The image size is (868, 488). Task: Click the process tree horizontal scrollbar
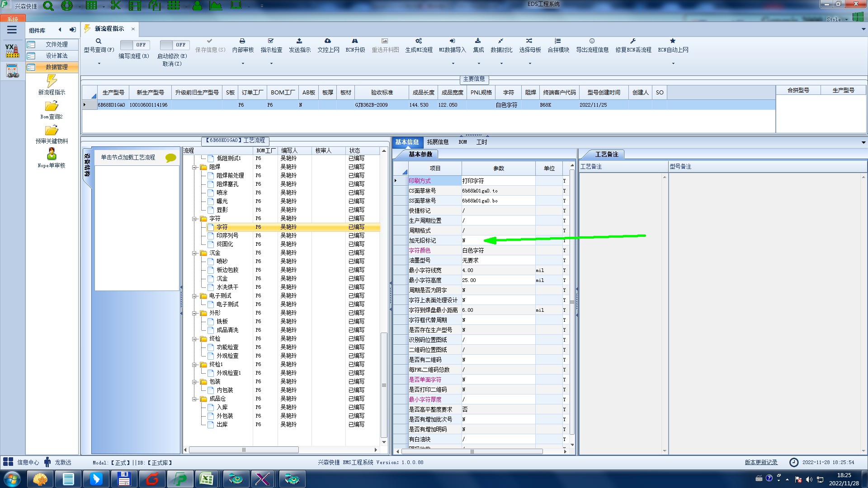pos(244,450)
